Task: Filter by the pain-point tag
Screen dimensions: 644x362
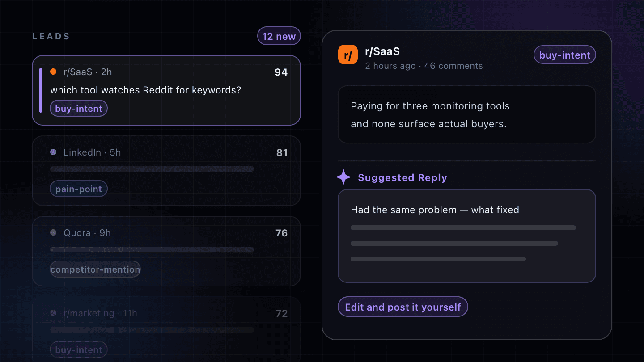Action: click(79, 189)
